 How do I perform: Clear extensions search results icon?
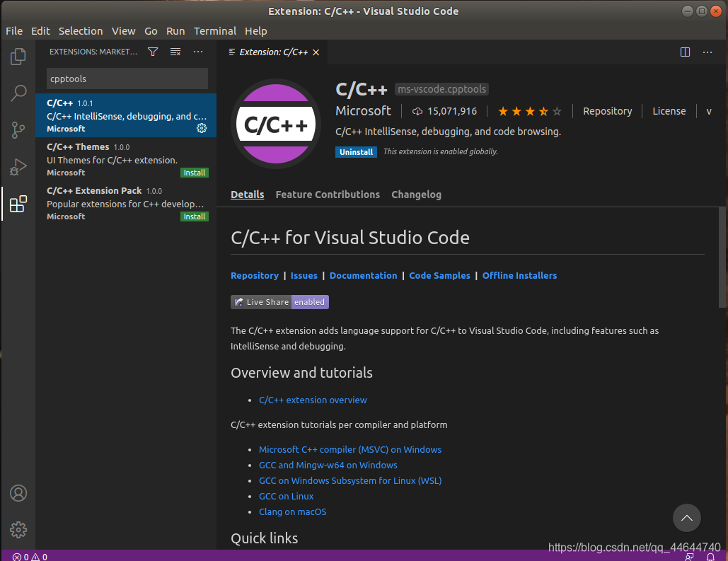[x=175, y=52]
